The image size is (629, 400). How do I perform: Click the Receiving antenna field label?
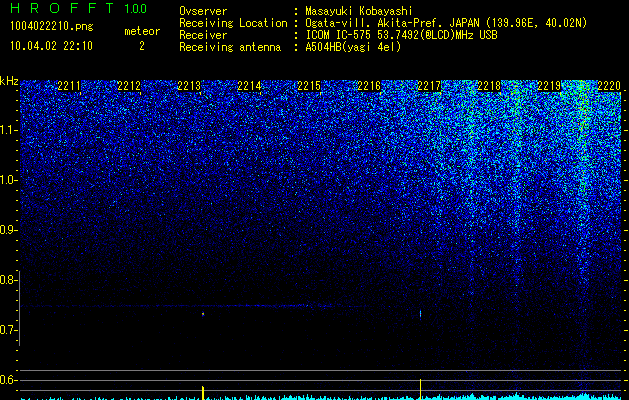click(230, 47)
